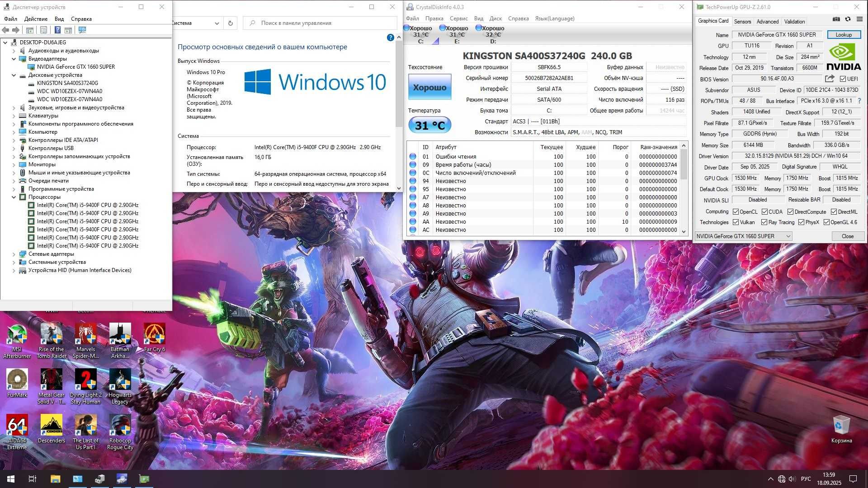Click Control Panel search field
This screenshot has height=488, width=868.
[x=320, y=23]
